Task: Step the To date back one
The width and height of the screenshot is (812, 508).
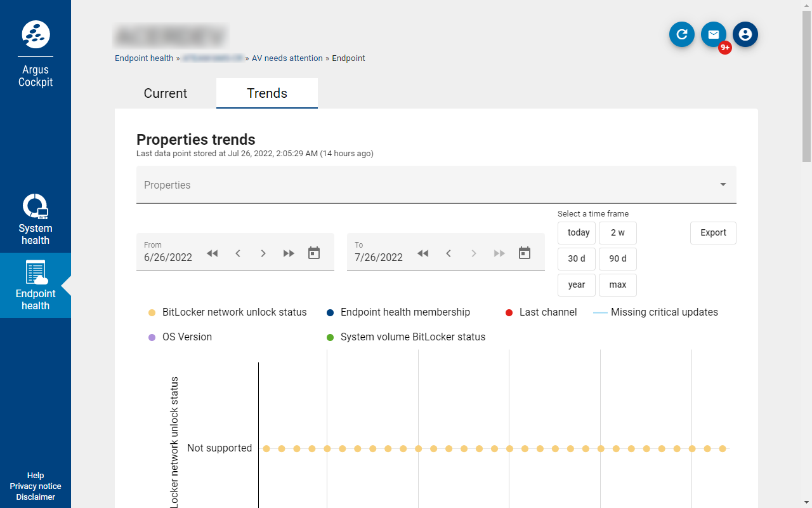Action: (x=449, y=253)
